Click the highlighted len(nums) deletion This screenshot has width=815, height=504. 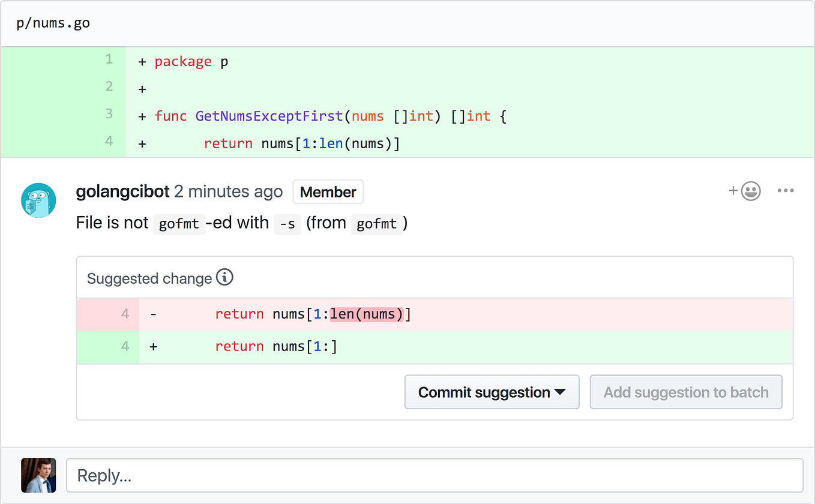coord(366,314)
